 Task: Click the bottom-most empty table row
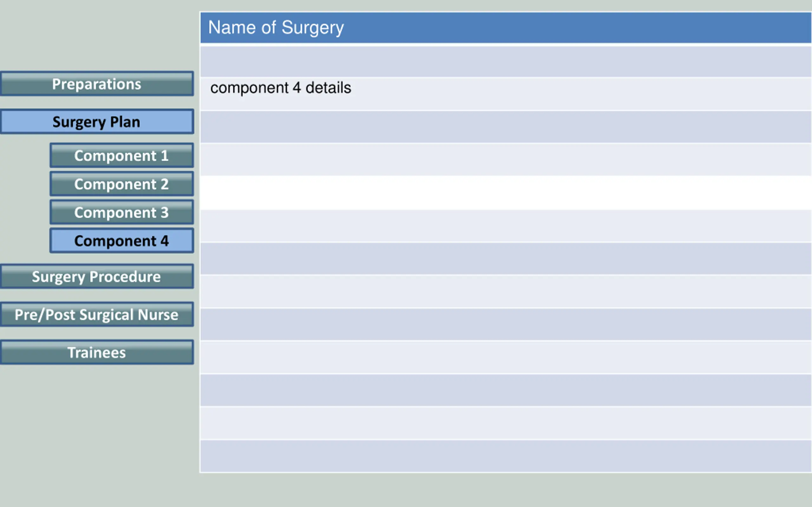coord(506,456)
